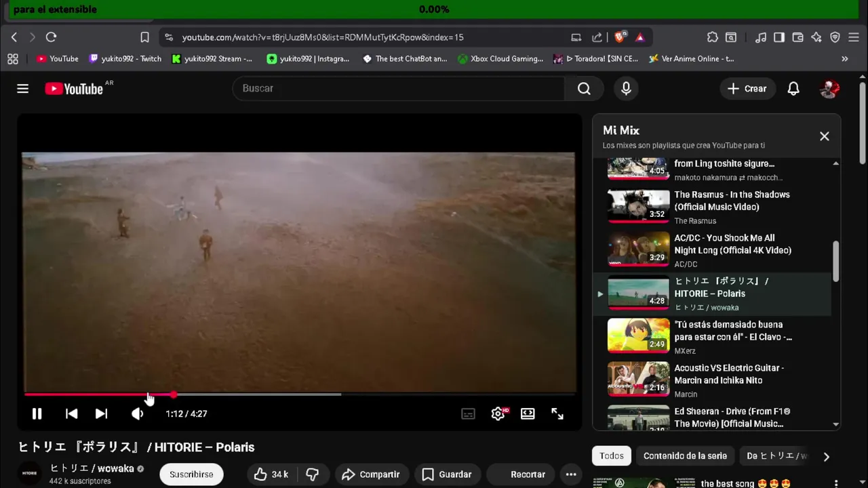The width and height of the screenshot is (868, 488).
Task: Go back in browser history
Action: click(14, 37)
